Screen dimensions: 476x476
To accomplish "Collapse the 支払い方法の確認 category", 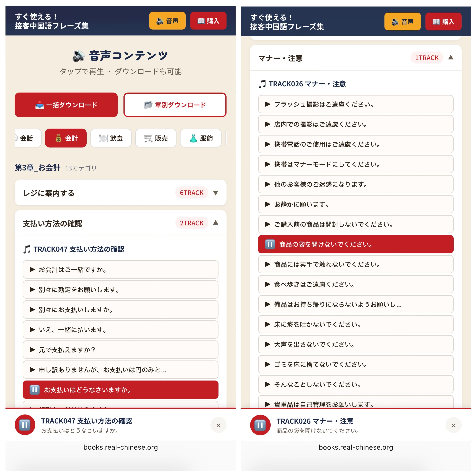I will tap(120, 223).
